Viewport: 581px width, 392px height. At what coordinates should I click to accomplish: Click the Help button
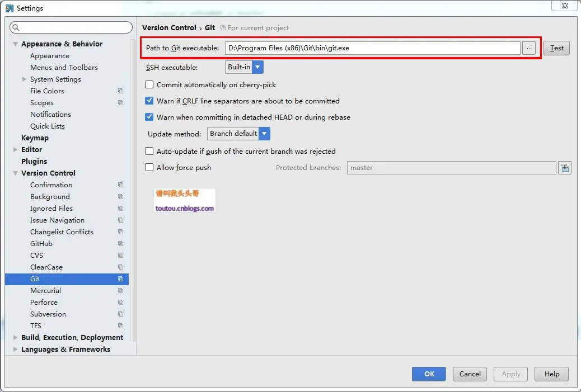click(x=552, y=374)
